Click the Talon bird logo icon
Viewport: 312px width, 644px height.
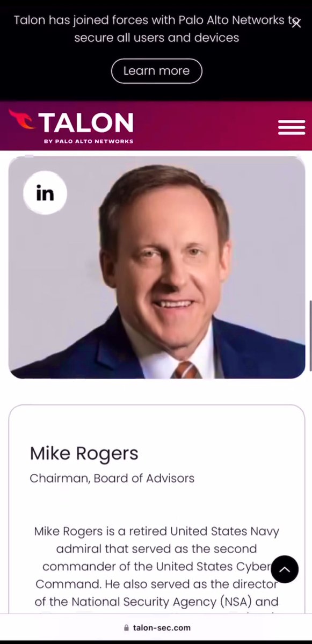22,119
